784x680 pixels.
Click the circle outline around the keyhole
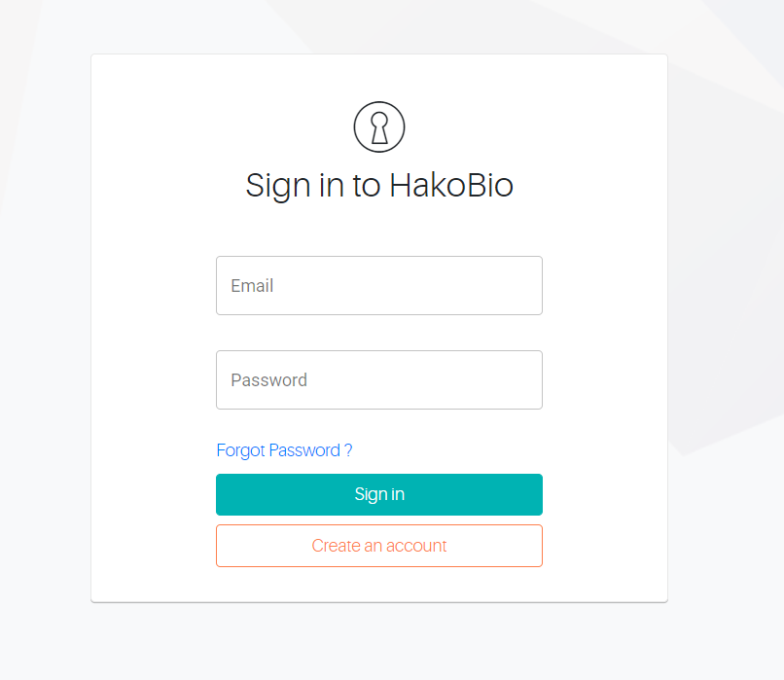point(356,127)
